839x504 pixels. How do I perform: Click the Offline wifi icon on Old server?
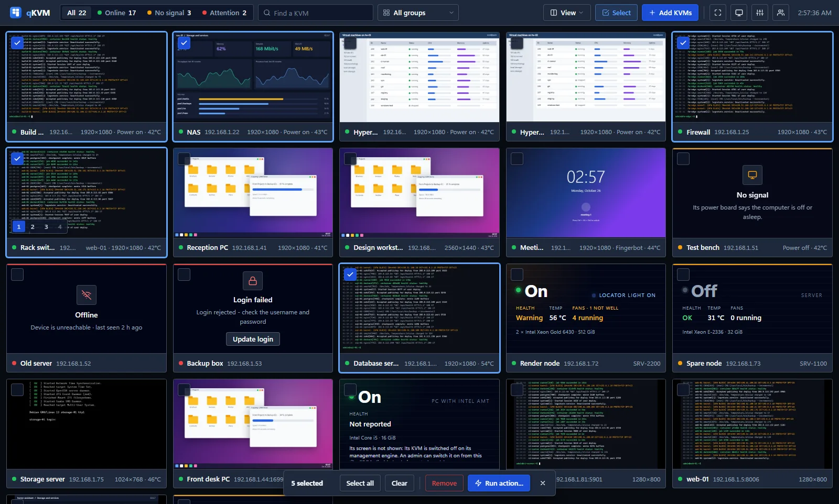pos(87,295)
